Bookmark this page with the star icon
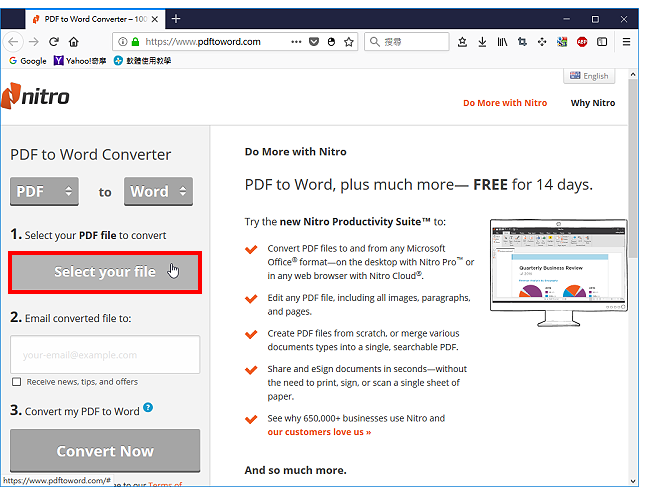This screenshot has width=649, height=488. (349, 42)
